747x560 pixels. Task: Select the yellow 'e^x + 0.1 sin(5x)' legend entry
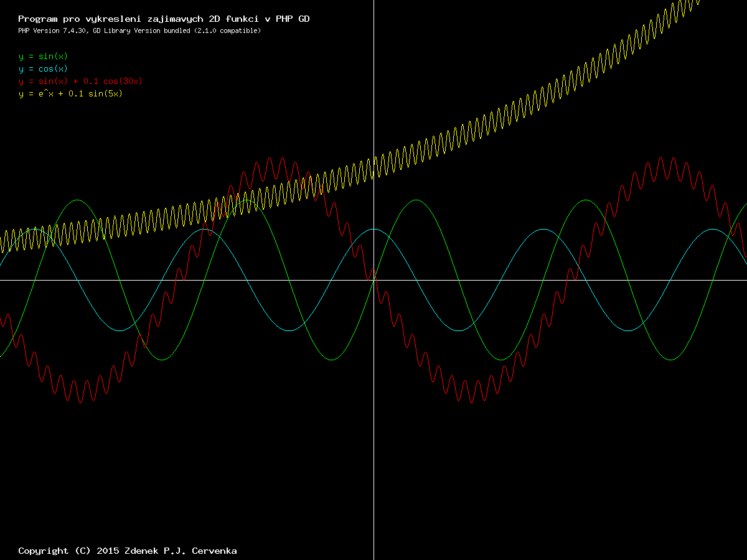[70, 94]
